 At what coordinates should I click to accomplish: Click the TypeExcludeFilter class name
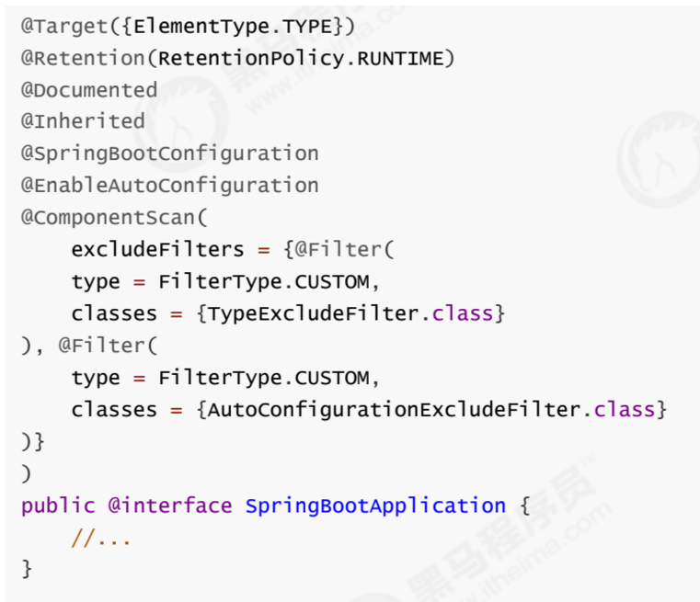pyautogui.click(x=315, y=313)
